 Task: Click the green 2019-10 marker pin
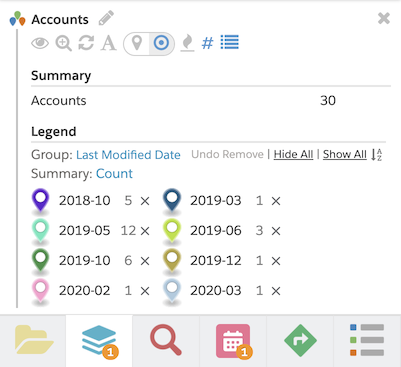click(40, 261)
